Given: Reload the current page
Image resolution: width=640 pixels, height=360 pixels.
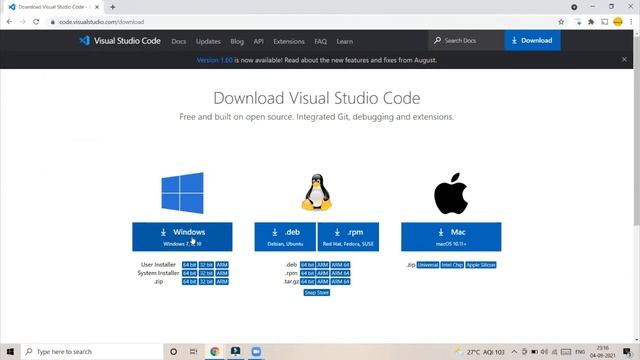Looking at the screenshot, I should (36, 22).
